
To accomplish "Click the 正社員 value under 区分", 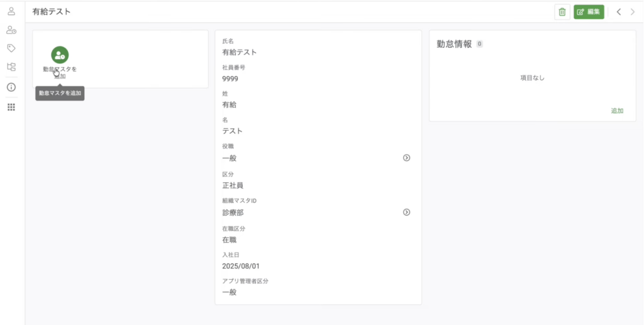I will [x=233, y=185].
